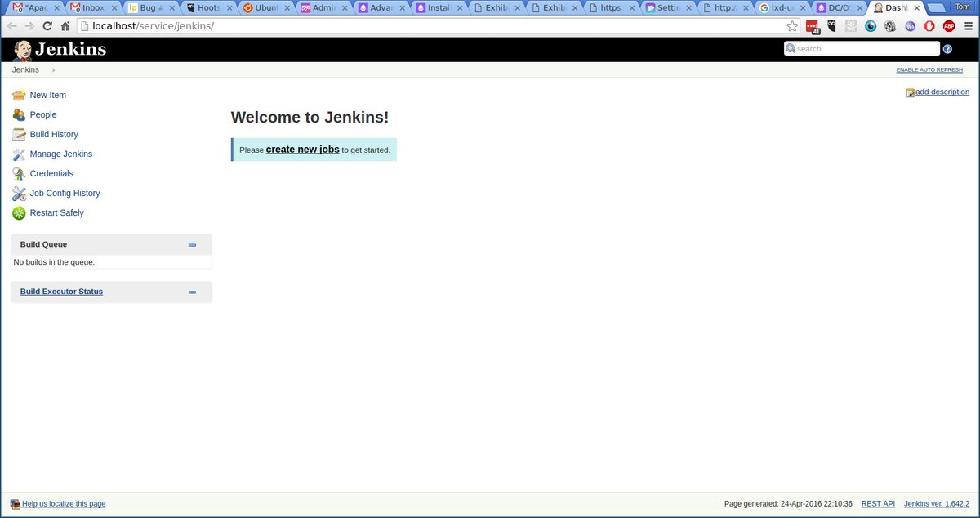Switch to the DC/OS tab

coord(838,8)
